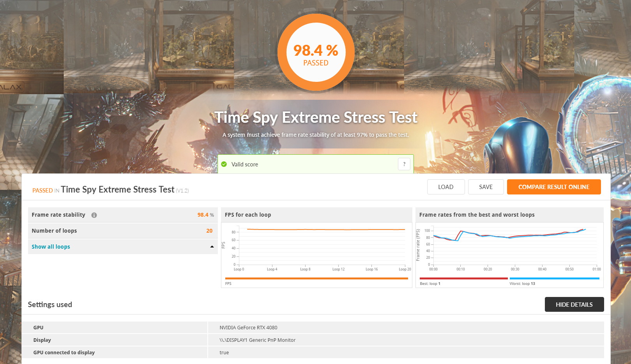Click the Display settings label

pyautogui.click(x=42, y=340)
